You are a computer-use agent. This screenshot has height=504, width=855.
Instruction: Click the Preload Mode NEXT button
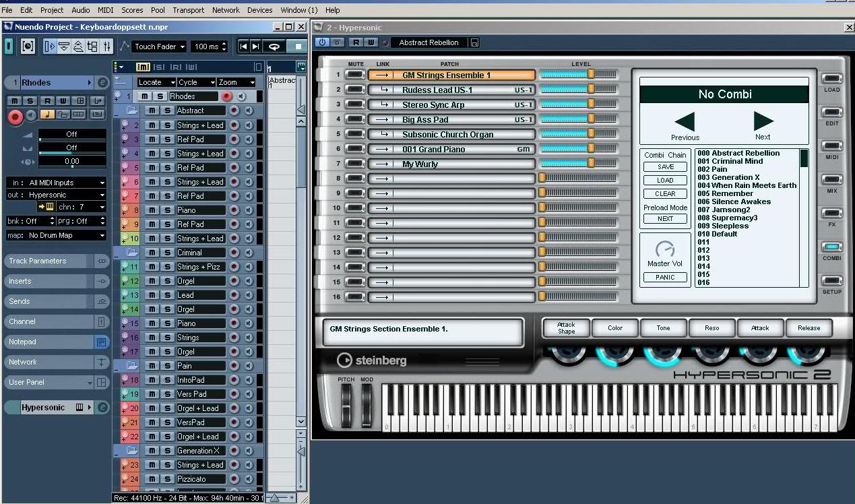[x=665, y=219]
